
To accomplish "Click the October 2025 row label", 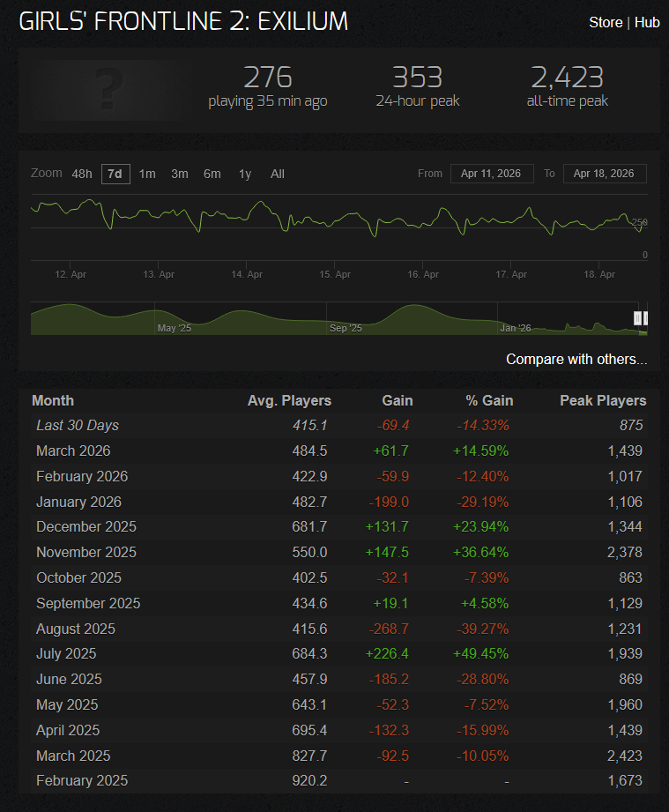I will coord(78,577).
